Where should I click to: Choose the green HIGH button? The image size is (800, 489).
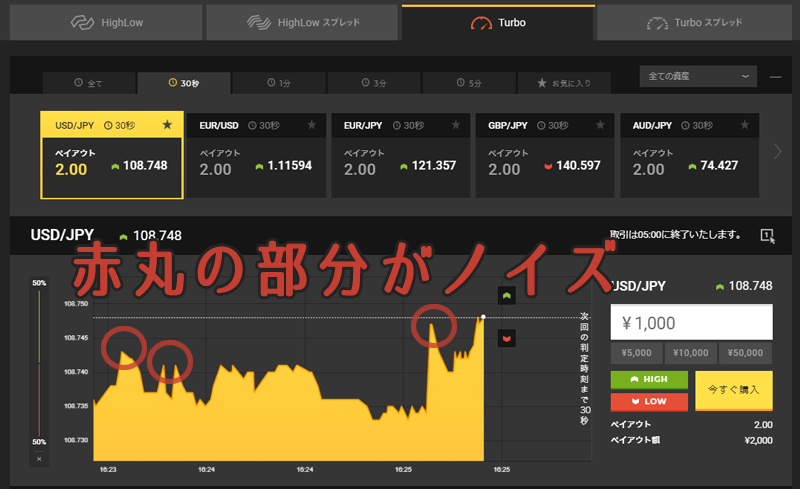[x=649, y=379]
